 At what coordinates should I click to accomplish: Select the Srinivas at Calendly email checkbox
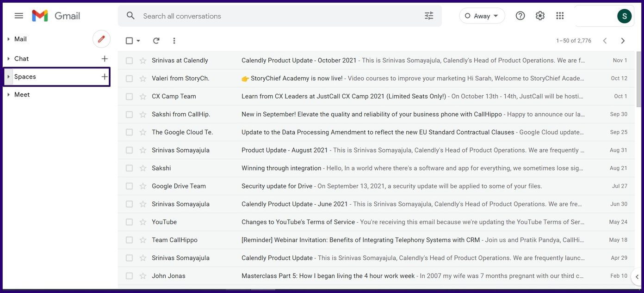[x=129, y=61]
